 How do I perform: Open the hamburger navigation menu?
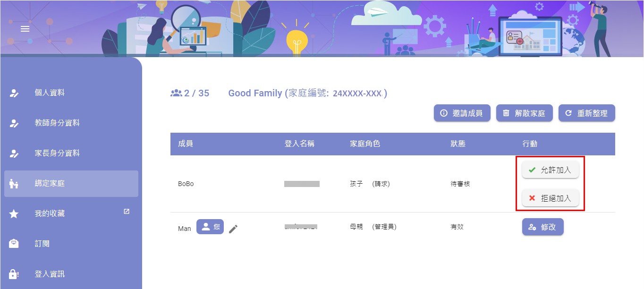click(25, 29)
